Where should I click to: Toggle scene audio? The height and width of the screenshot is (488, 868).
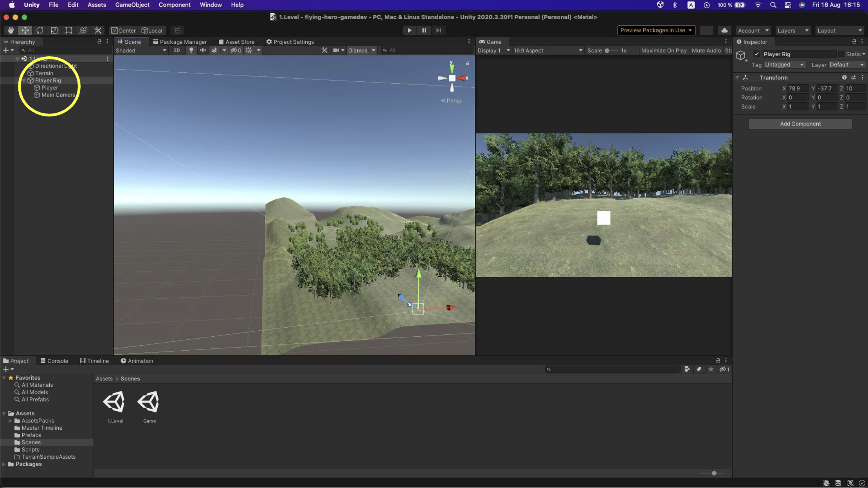click(x=203, y=50)
